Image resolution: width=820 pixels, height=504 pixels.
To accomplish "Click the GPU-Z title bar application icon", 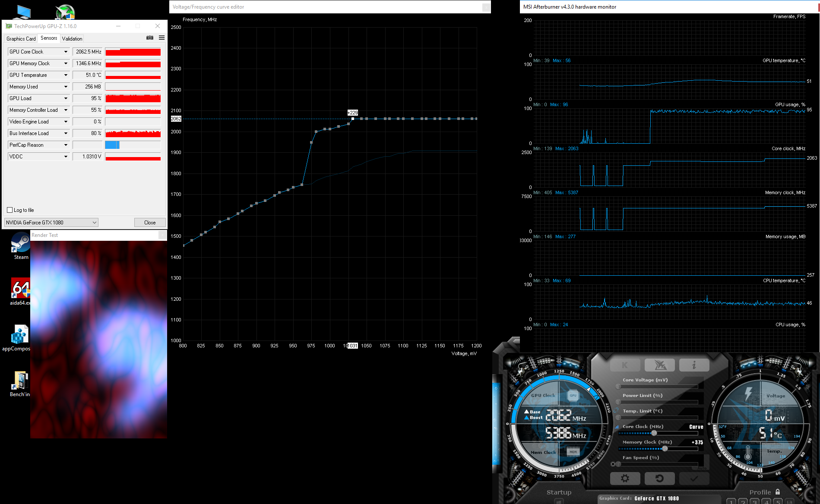I will click(x=9, y=26).
